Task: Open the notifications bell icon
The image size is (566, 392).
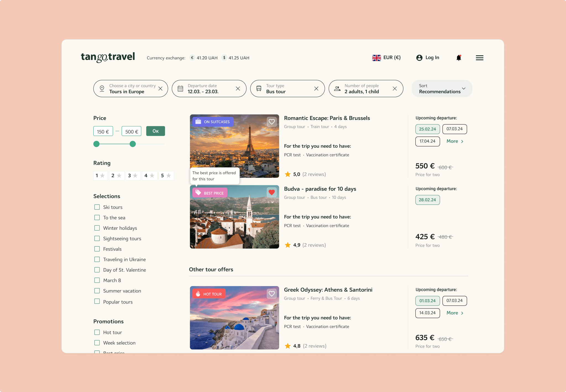Action: pyautogui.click(x=459, y=58)
